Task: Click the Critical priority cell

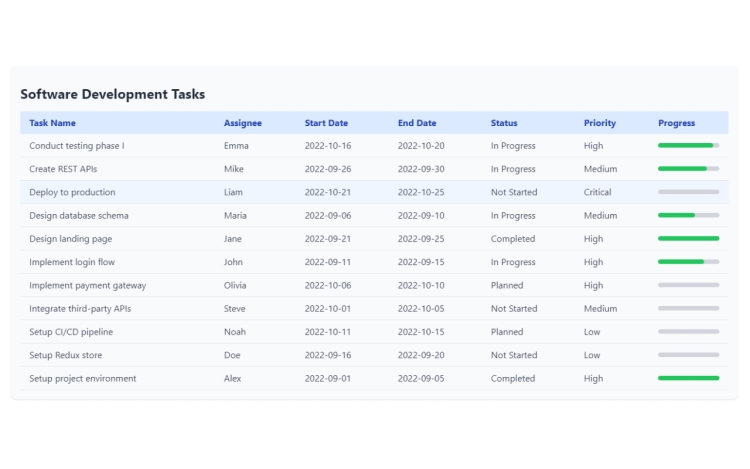Action: point(597,192)
